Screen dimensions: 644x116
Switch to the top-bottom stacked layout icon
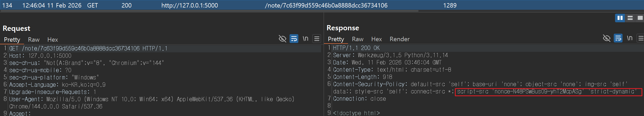pos(630,18)
